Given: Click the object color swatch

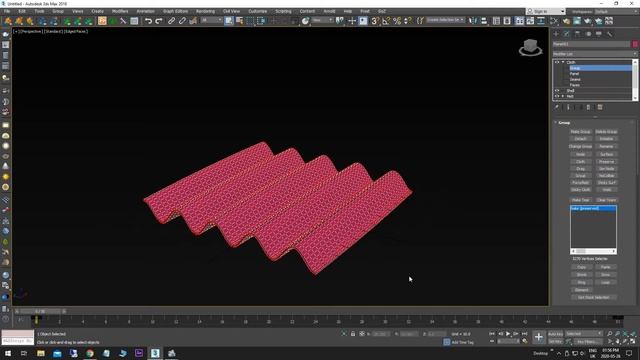Looking at the screenshot, I should (x=635, y=44).
